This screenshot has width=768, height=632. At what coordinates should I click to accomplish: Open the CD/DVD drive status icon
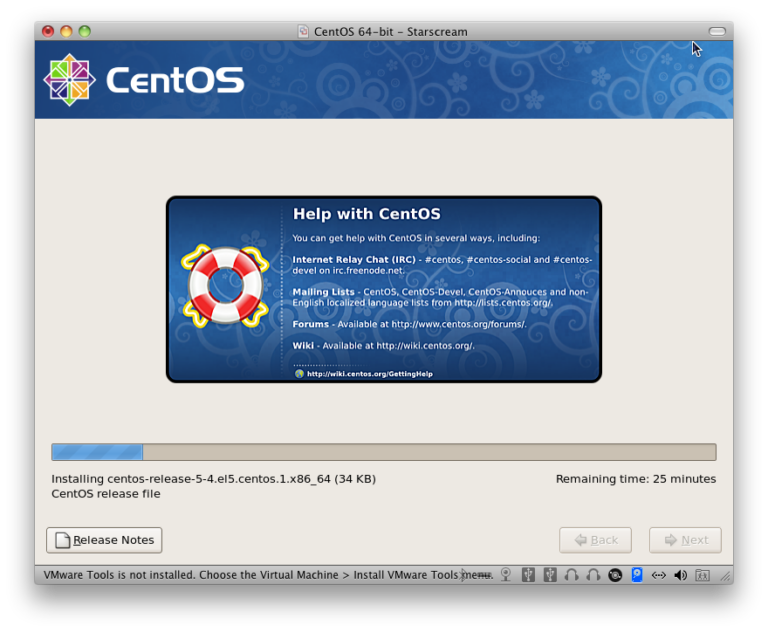616,575
